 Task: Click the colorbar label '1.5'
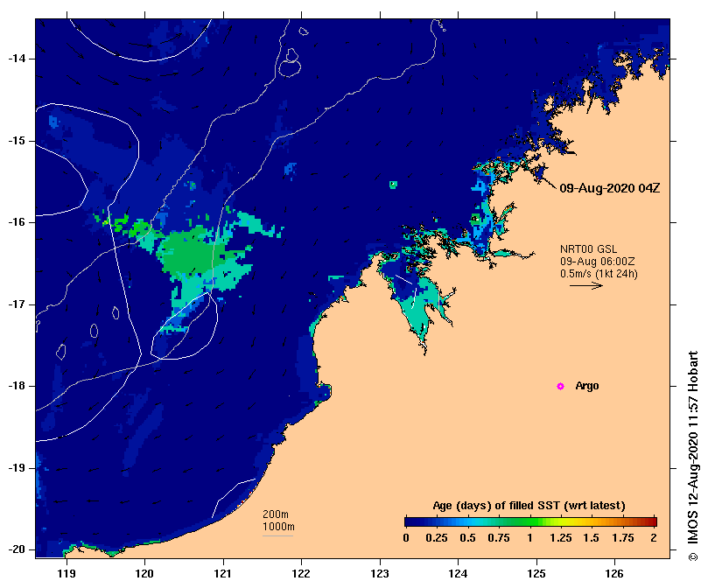pyautogui.click(x=591, y=538)
